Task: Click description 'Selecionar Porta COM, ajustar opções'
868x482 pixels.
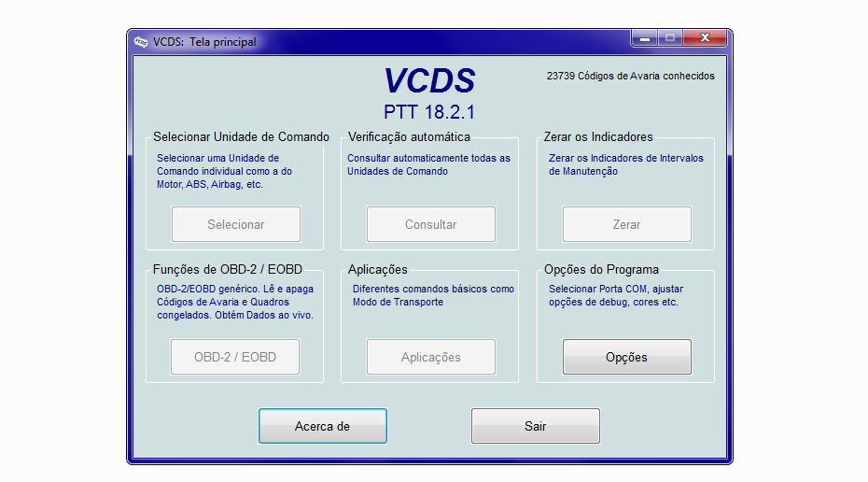Action: click(x=616, y=295)
